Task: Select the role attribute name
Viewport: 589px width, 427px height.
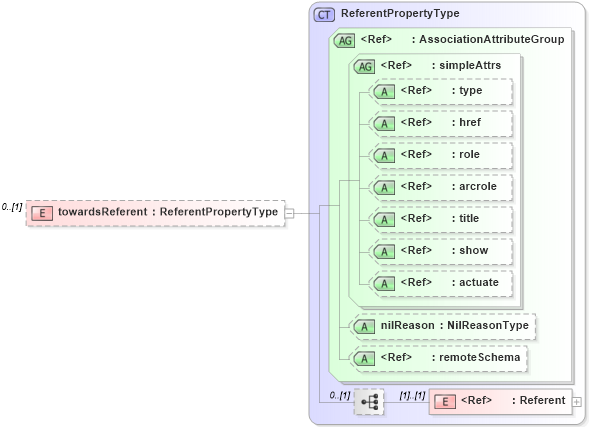Action: [x=469, y=154]
